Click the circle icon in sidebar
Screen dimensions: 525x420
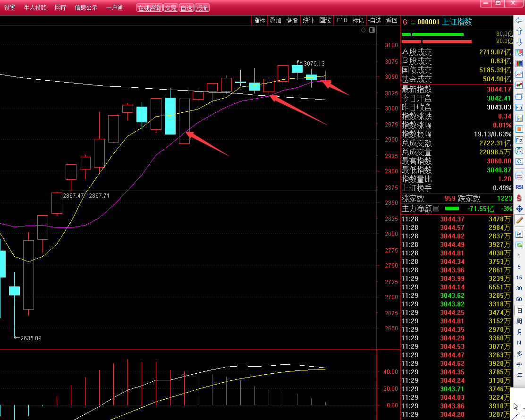pyautogui.click(x=519, y=162)
